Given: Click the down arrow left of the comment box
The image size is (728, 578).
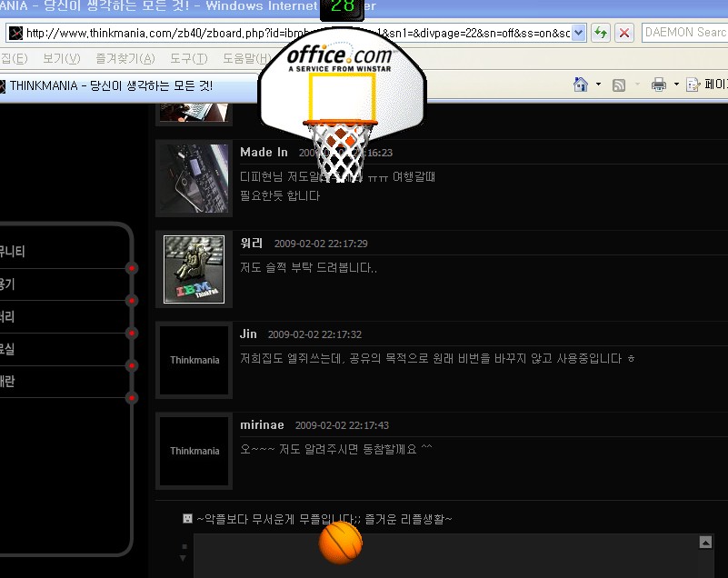Looking at the screenshot, I should pos(184,559).
